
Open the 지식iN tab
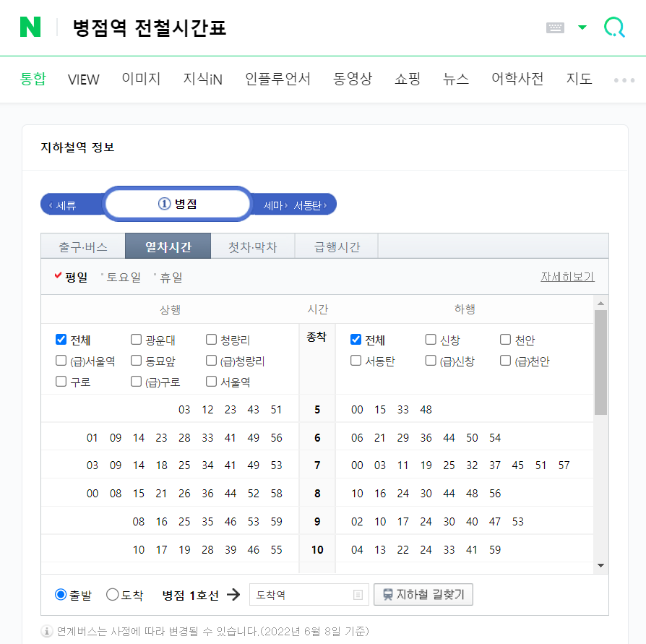point(203,79)
